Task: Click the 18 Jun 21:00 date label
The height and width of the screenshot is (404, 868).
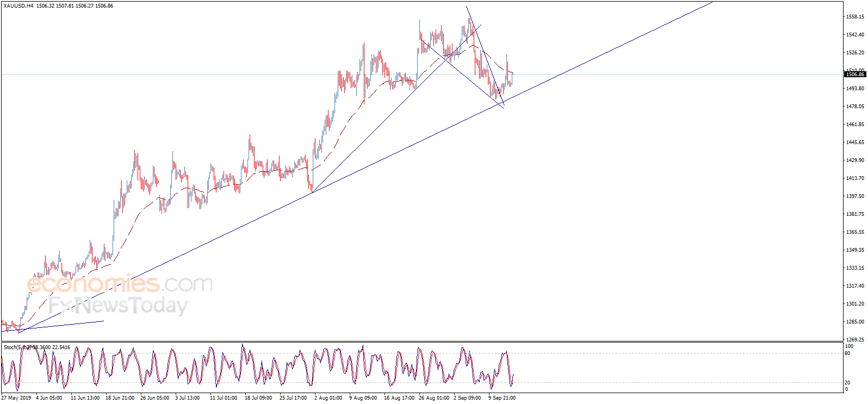Action: tap(120, 398)
